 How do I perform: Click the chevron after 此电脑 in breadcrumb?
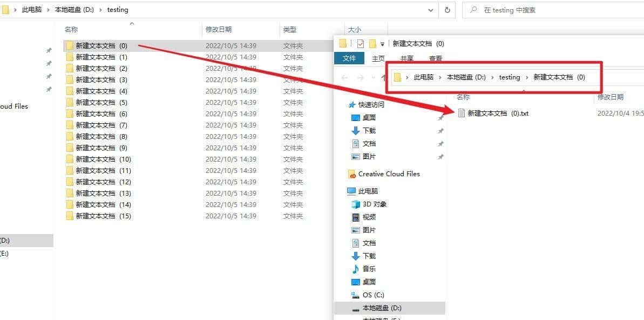(x=441, y=77)
